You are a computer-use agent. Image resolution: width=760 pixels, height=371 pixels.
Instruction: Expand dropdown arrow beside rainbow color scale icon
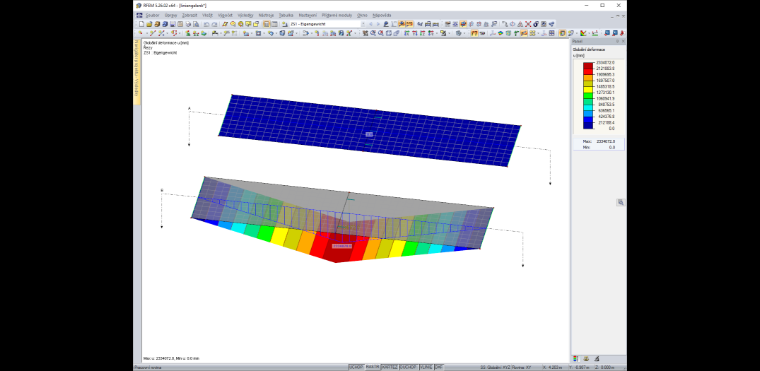(x=589, y=33)
